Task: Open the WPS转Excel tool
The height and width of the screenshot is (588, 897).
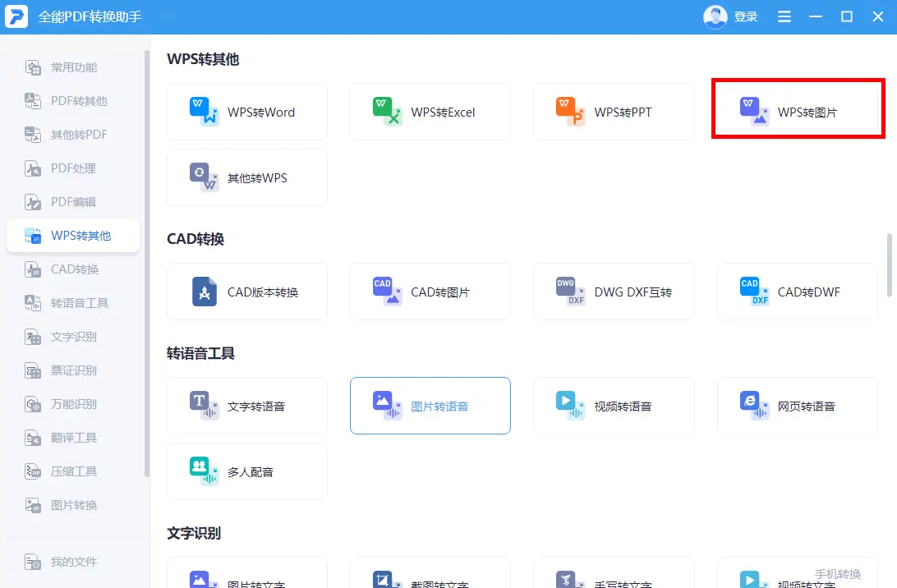Action: pos(430,112)
